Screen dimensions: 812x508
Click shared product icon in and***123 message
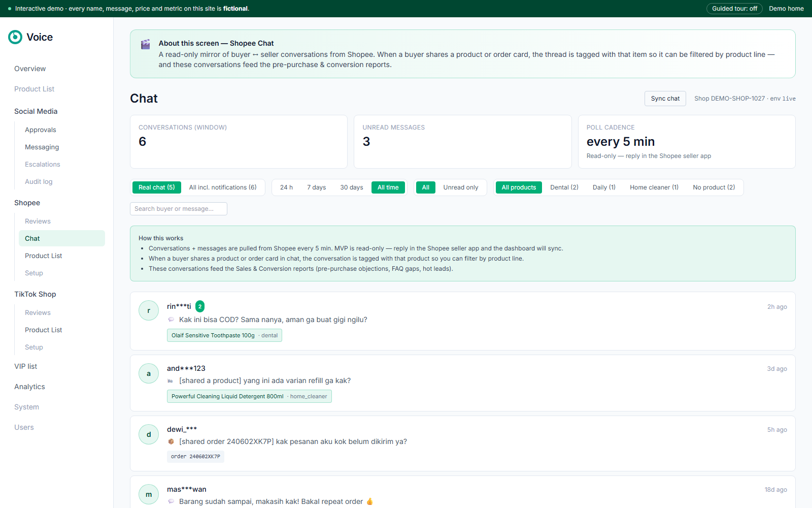tap(171, 381)
